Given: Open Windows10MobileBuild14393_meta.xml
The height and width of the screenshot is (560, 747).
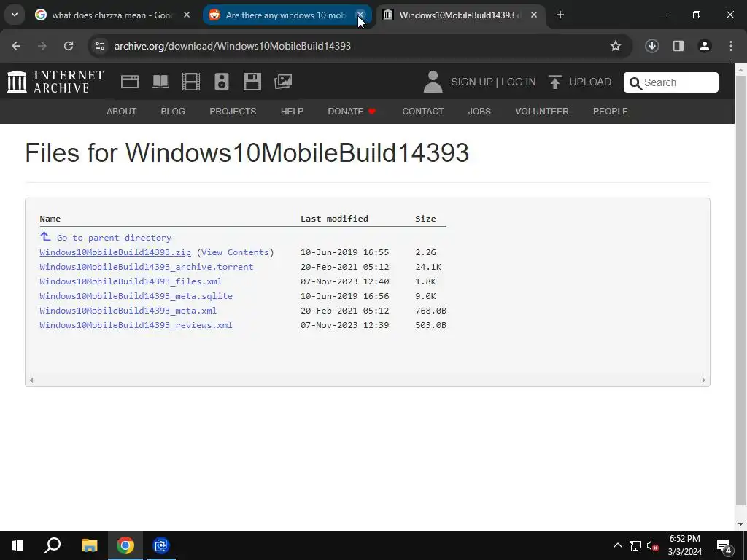Looking at the screenshot, I should click(x=128, y=311).
